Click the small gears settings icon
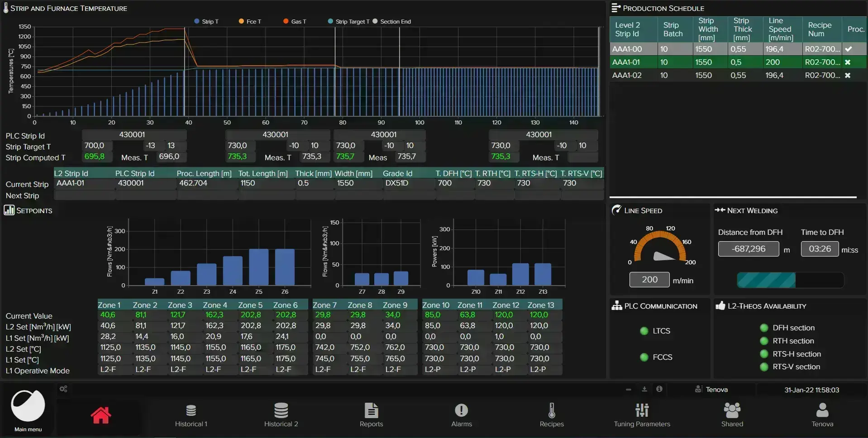The height and width of the screenshot is (438, 868). coord(63,389)
